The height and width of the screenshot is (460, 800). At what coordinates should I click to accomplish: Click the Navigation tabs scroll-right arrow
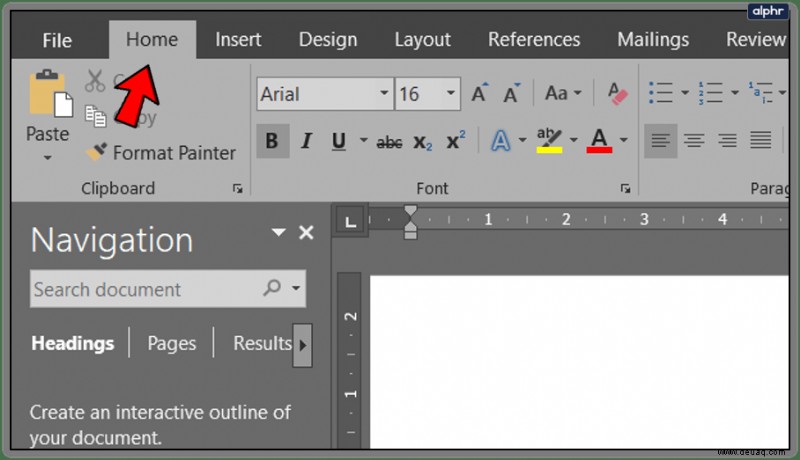[303, 345]
